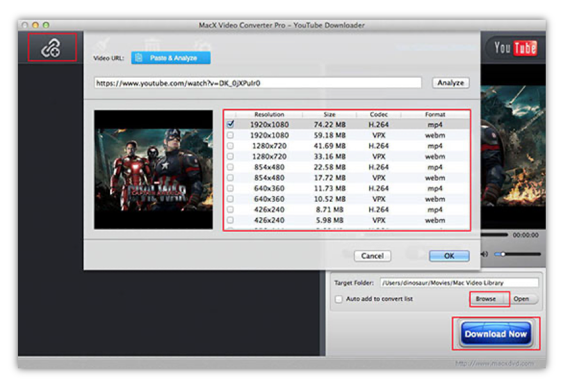Select the 5.98 MB size cell

pyautogui.click(x=329, y=220)
